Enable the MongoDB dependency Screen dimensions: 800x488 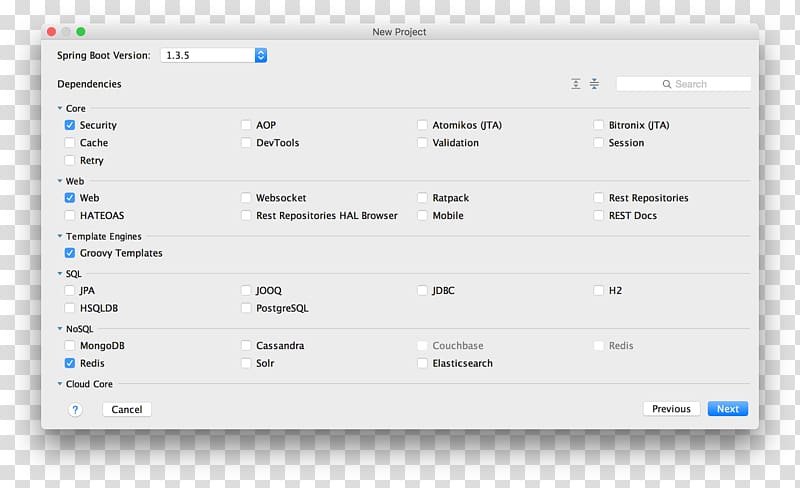point(70,346)
